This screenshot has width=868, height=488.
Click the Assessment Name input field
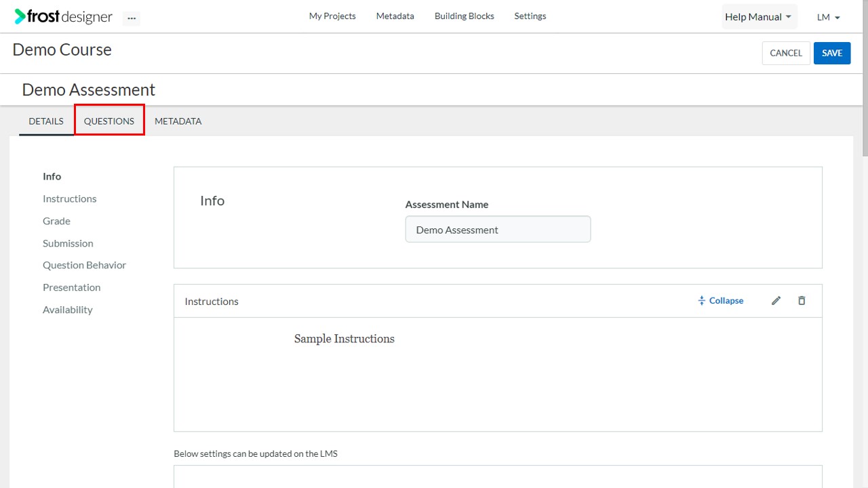pos(498,229)
